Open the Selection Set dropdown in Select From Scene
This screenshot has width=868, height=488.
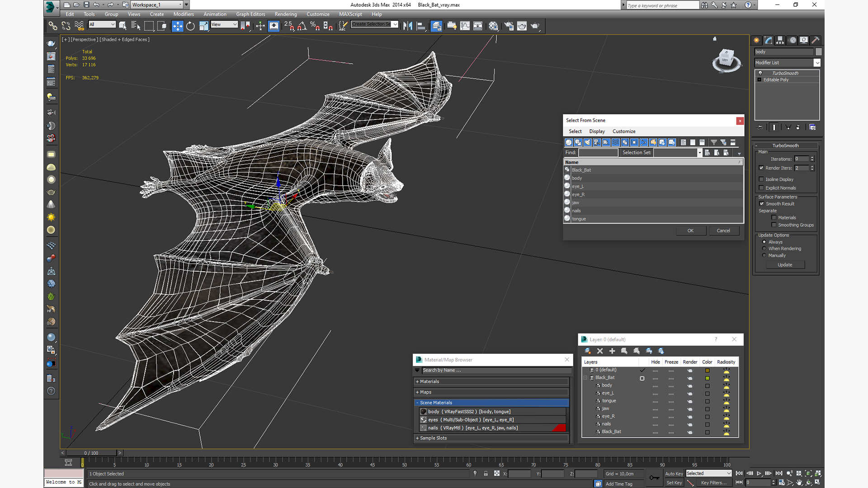[700, 153]
